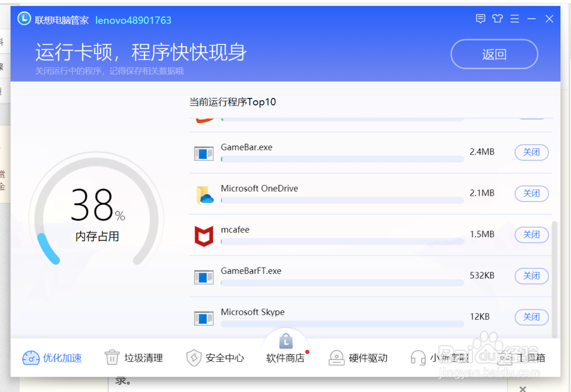Click the mcafee memory usage bar
This screenshot has height=392, width=571.
(x=342, y=241)
